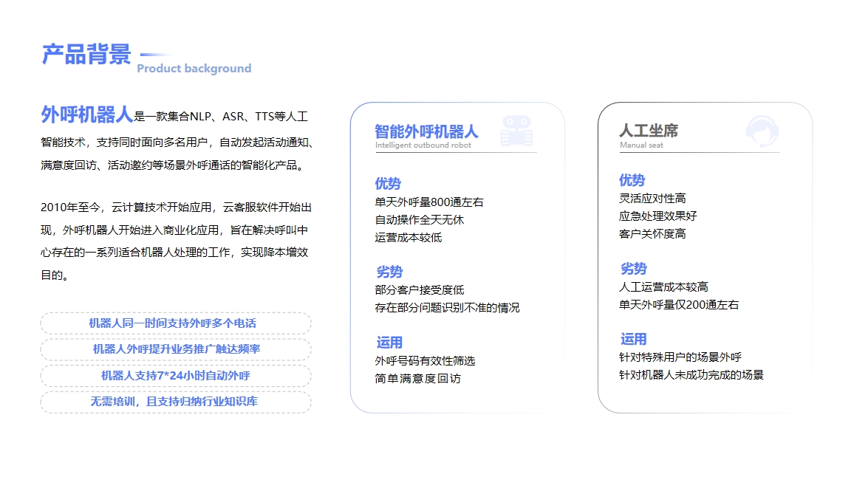Click the 外呼机器人 bold heading text

(x=87, y=114)
